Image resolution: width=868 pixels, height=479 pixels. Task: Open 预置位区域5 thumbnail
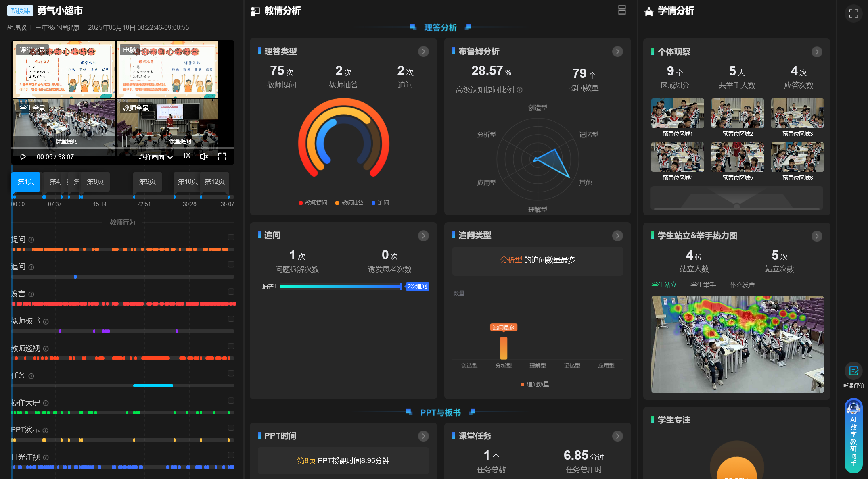(x=738, y=157)
